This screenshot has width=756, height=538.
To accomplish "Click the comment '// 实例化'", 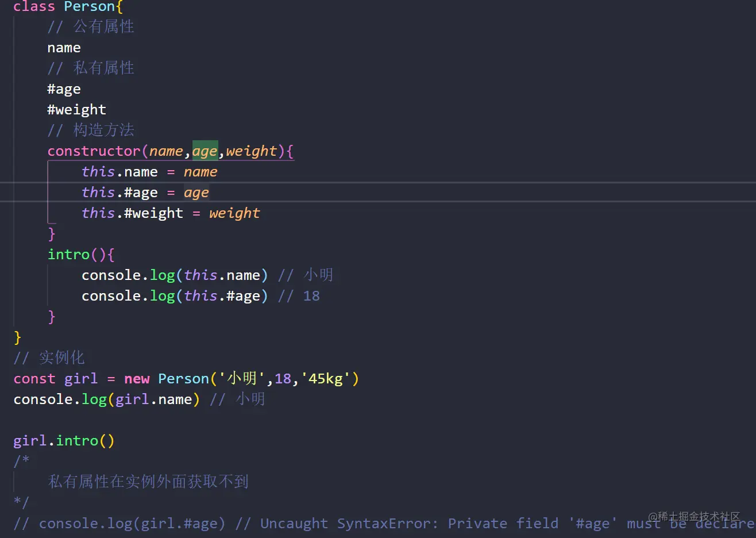I will click(x=49, y=358).
